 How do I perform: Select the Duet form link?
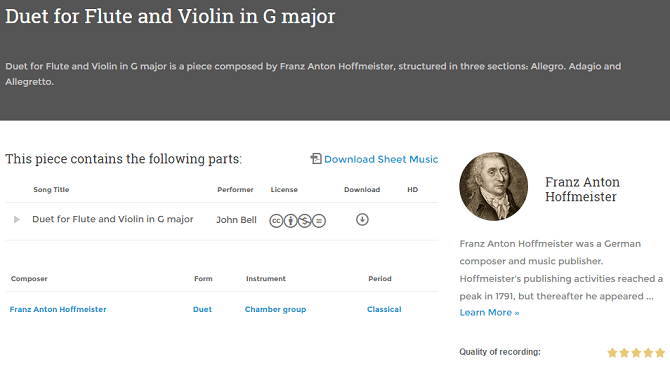[202, 309]
